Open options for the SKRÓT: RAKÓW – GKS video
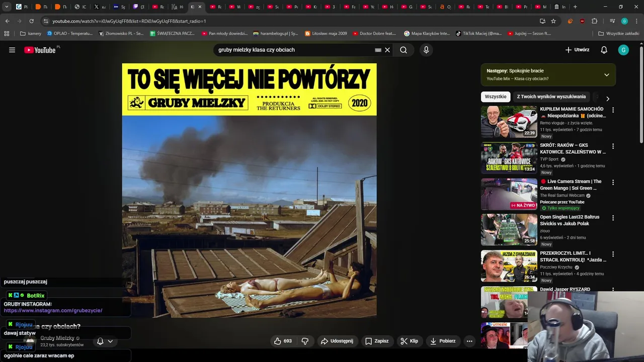This screenshot has height=362, width=644. 613,146
